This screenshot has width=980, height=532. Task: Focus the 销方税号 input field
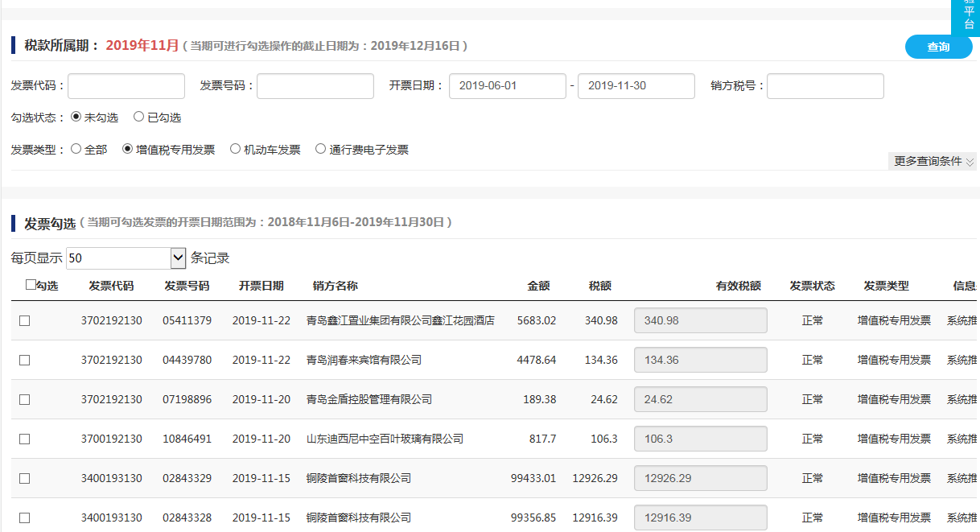pos(826,86)
